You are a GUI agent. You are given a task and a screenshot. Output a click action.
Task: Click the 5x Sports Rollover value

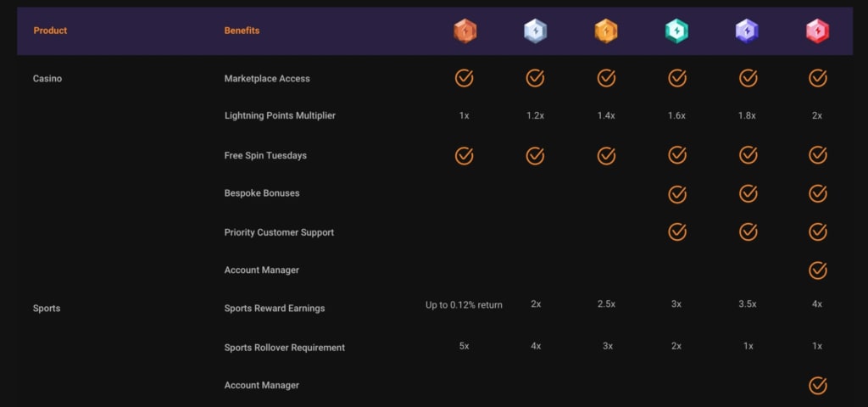tap(464, 346)
